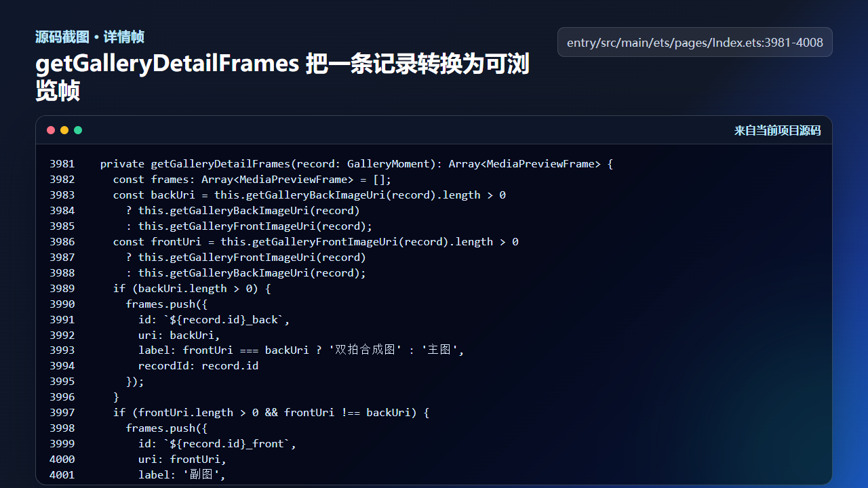
Task: Click the 'const frontUri =' code line
Action: pyautogui.click(x=316, y=242)
